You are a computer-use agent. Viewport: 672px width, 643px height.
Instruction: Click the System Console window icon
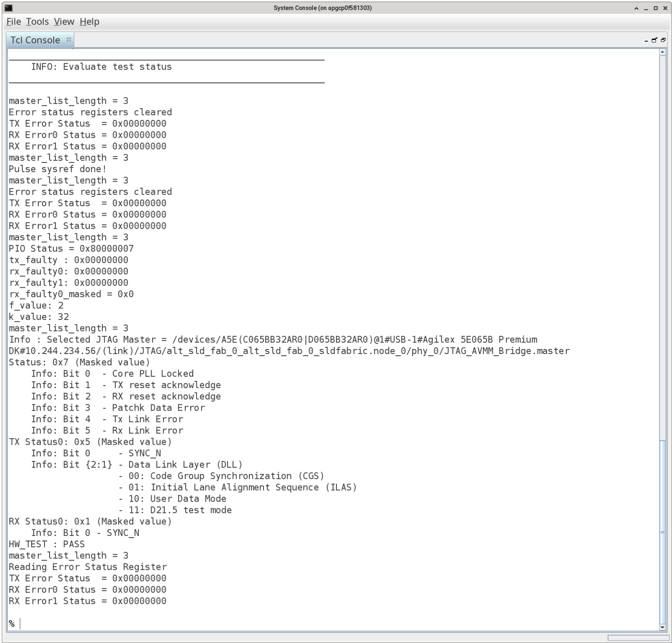8,8
